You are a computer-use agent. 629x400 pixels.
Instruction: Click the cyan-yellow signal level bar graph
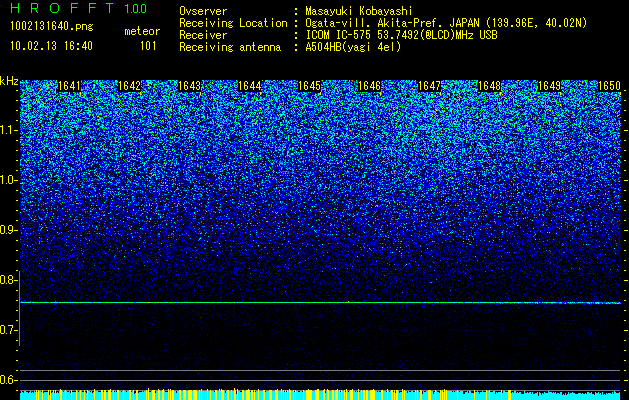[x=320, y=394]
